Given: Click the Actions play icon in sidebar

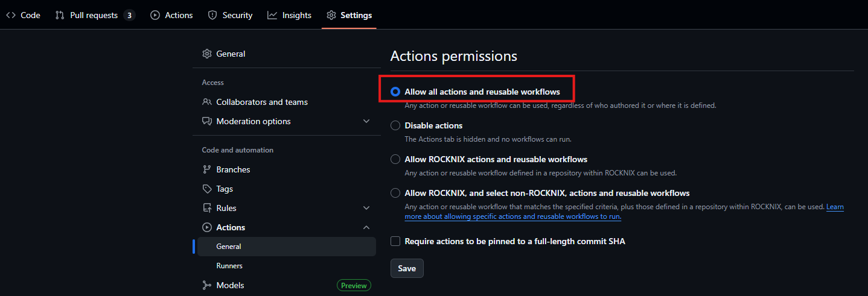Looking at the screenshot, I should [207, 227].
